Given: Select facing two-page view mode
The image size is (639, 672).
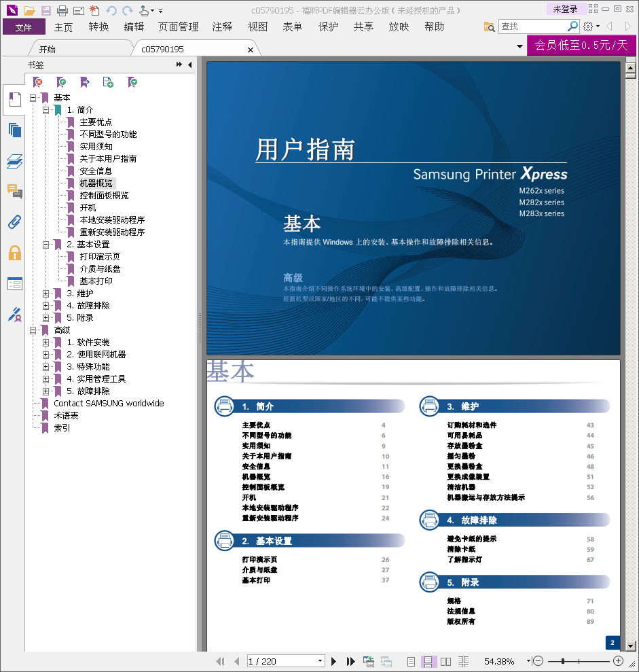Looking at the screenshot, I should [446, 662].
